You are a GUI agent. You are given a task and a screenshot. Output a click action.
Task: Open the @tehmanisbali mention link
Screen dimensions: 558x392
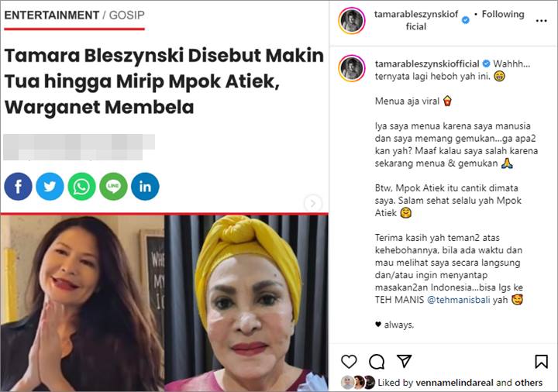[458, 300]
